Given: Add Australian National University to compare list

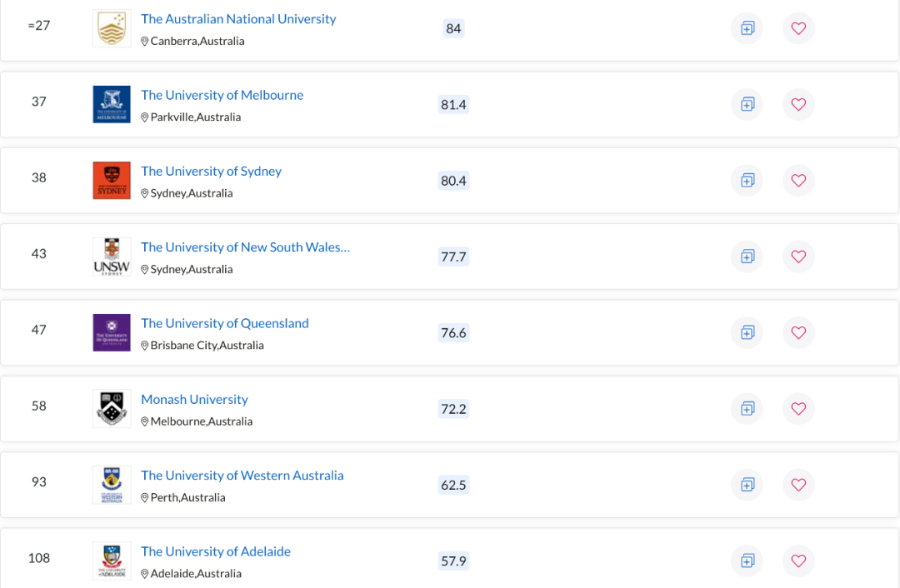Looking at the screenshot, I should (747, 28).
